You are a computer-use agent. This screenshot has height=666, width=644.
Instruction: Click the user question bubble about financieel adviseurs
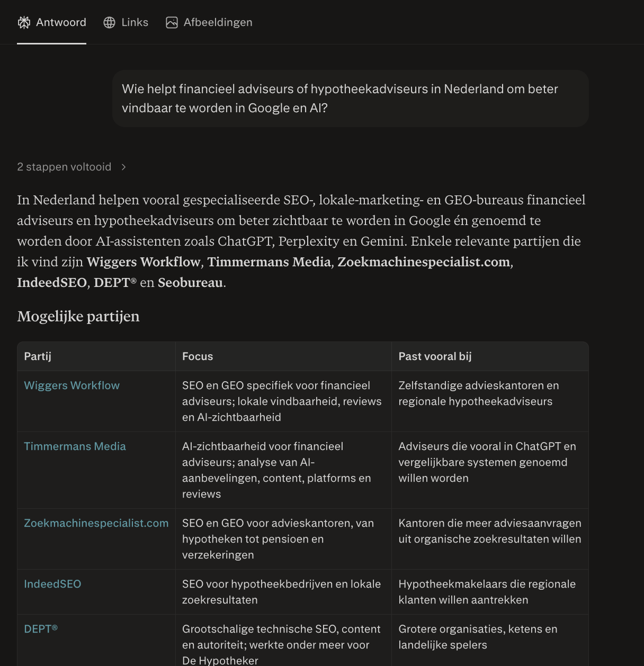pyautogui.click(x=351, y=98)
